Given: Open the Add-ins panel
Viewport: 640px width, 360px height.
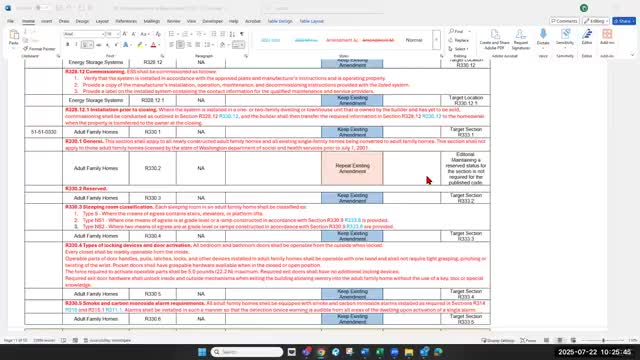Looking at the screenshot, I should tap(607, 37).
